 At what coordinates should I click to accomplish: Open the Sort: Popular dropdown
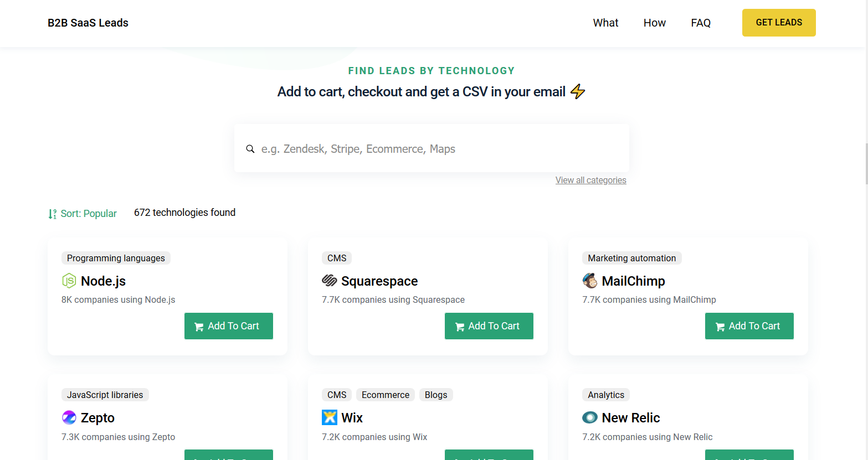[89, 214]
